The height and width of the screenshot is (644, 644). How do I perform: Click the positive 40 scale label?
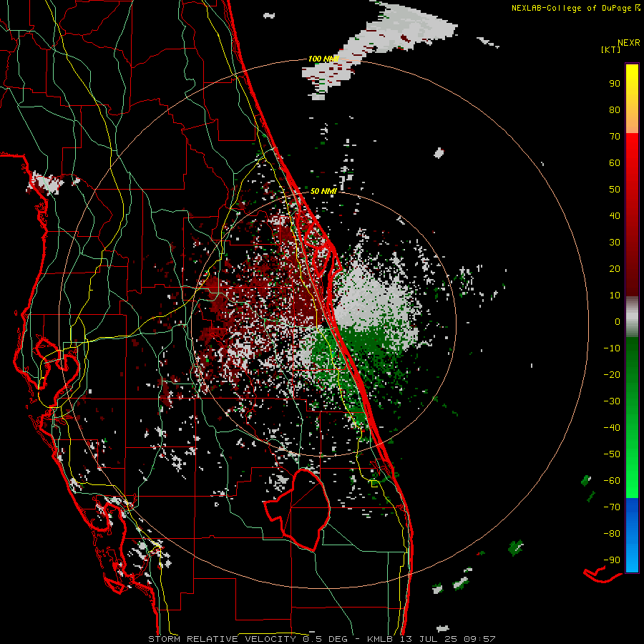click(615, 215)
